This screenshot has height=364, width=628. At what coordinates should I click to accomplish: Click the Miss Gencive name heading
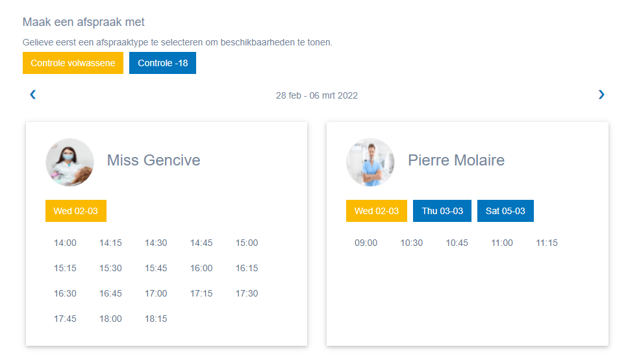pyautogui.click(x=153, y=160)
